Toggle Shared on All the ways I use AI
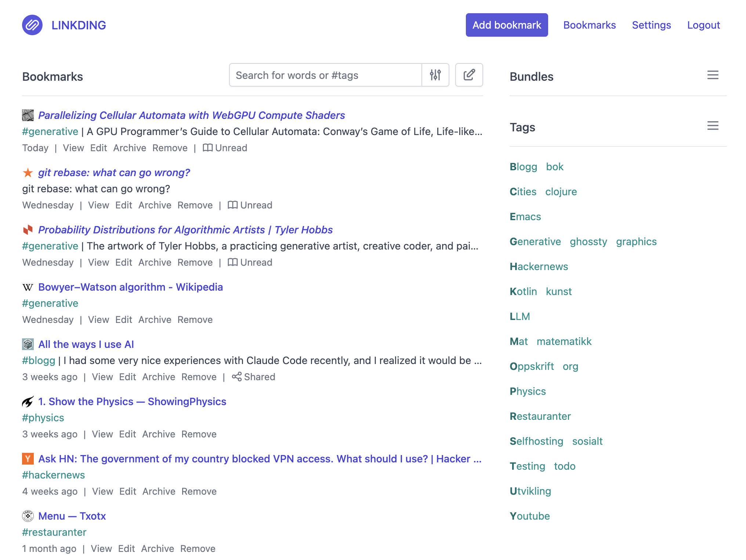This screenshot has height=560, width=746. (x=253, y=377)
